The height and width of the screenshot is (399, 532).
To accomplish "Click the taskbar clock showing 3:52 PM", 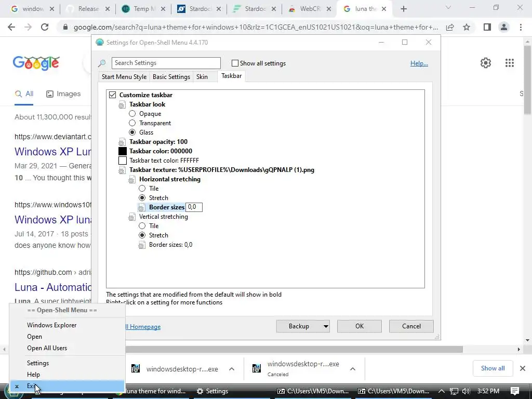I will click(x=488, y=391).
